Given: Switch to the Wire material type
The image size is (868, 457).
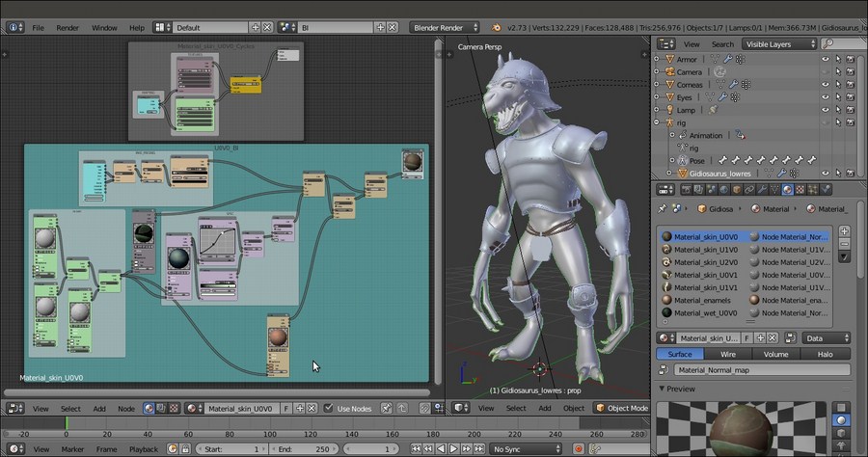Looking at the screenshot, I should coord(728,354).
